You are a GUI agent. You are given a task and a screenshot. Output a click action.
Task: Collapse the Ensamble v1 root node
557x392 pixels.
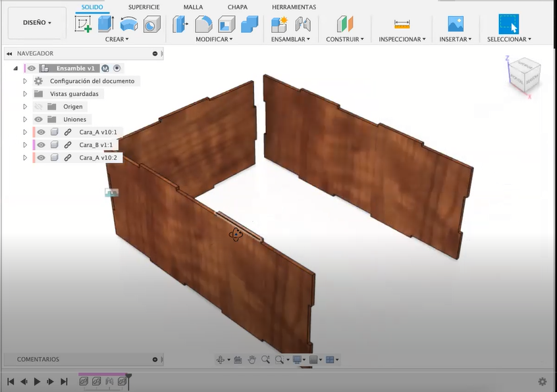pyautogui.click(x=15, y=68)
